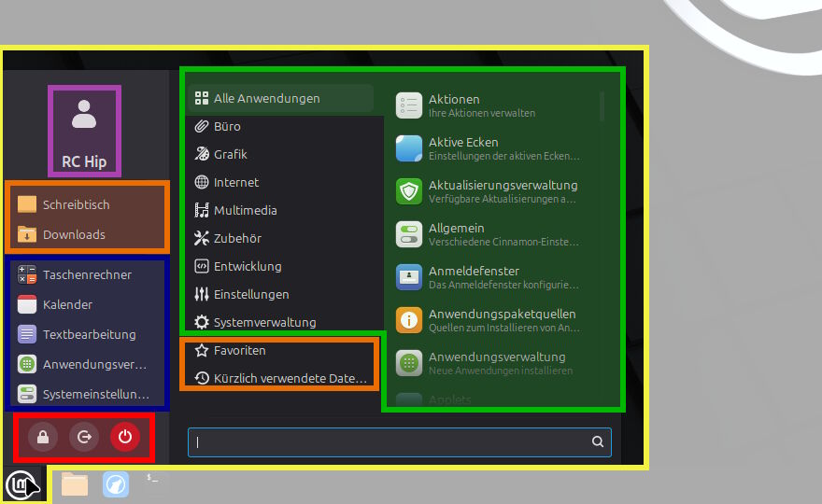Viewport: 822px width, 504px height.
Task: Launch the web browser panel icon
Action: [115, 484]
